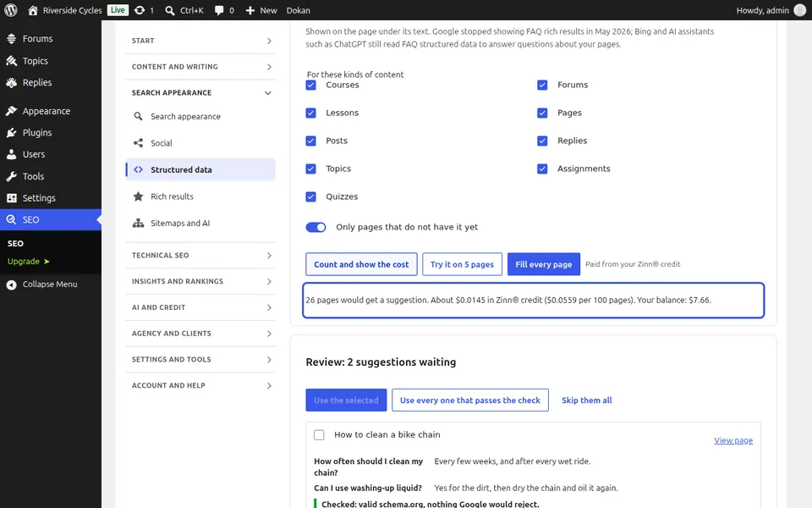Screen dimensions: 812x508
Task: Uncheck the Courses checkbox
Action: [310, 85]
